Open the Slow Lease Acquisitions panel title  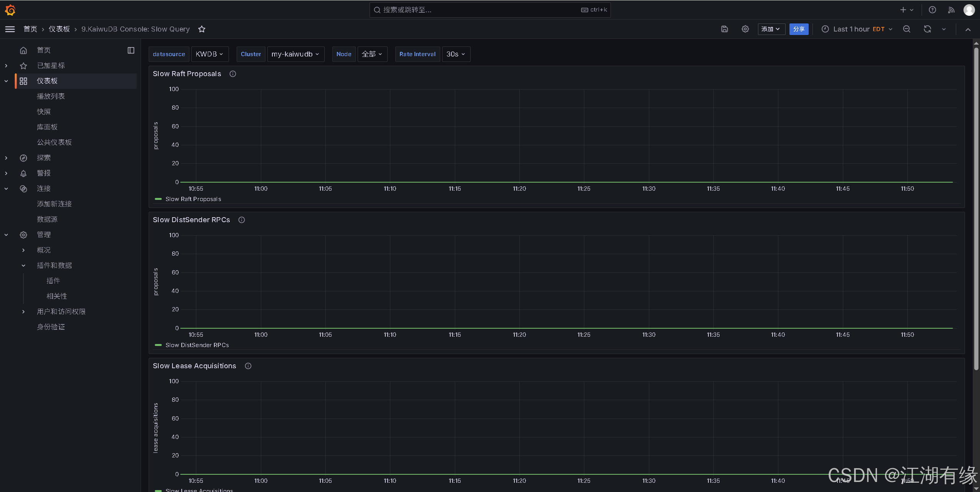point(194,366)
